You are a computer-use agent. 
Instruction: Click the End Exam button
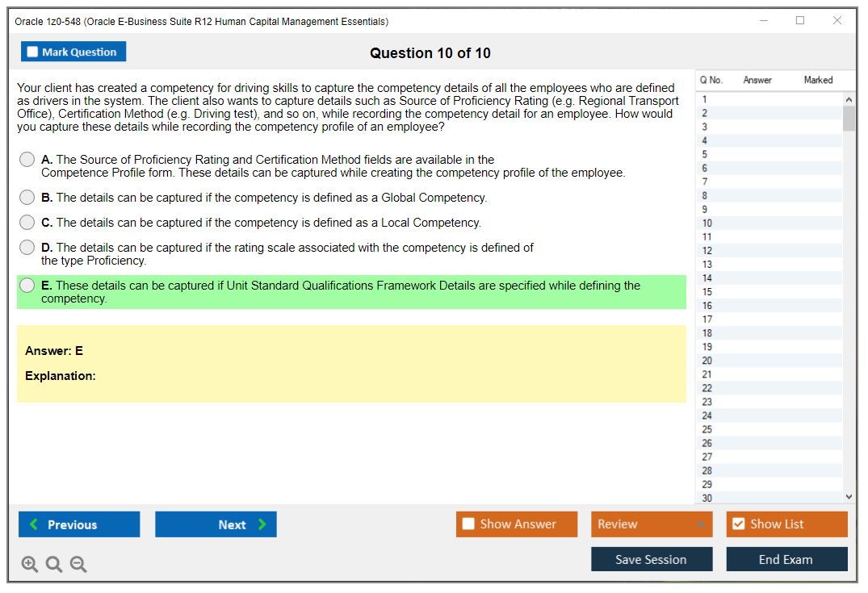coord(786,559)
